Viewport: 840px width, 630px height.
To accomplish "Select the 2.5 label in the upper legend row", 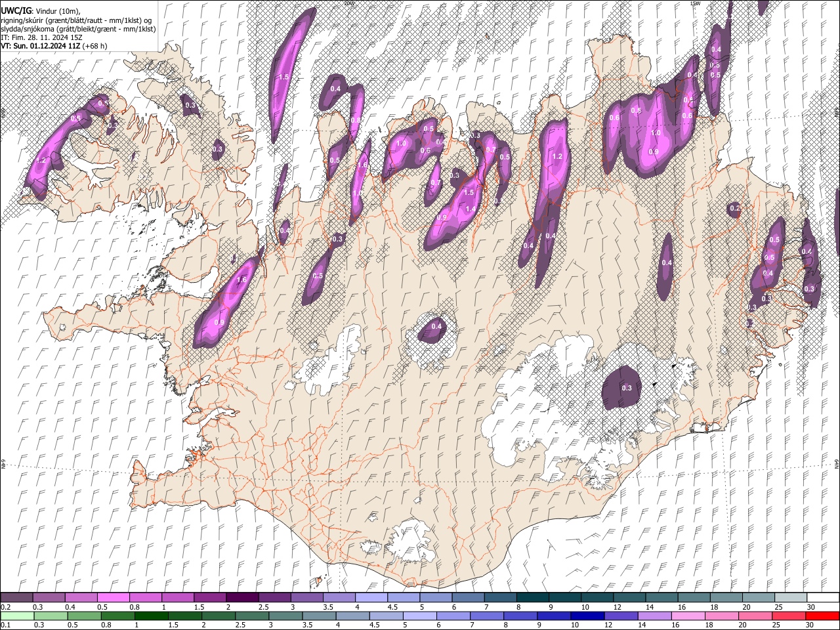I will pos(263,607).
